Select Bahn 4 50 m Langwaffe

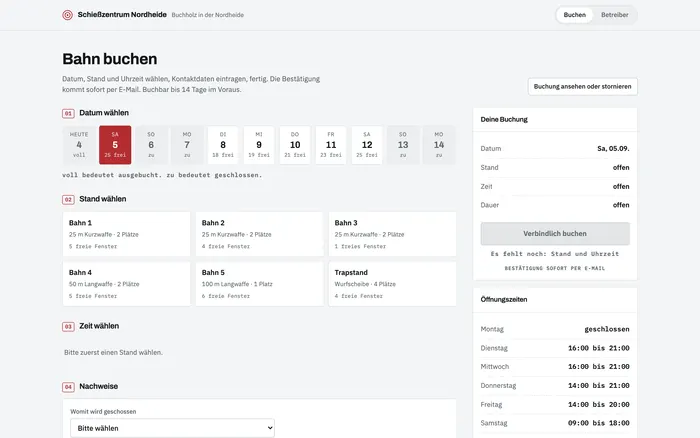pos(126,284)
